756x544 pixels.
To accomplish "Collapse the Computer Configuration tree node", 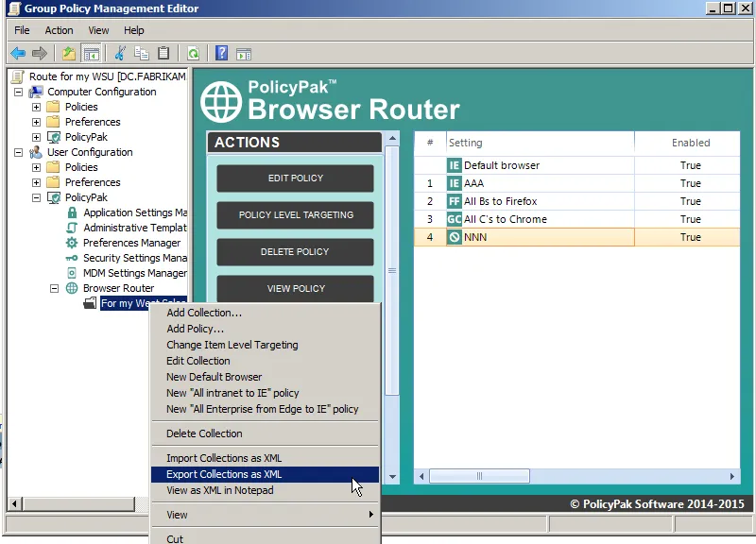I will coord(19,92).
